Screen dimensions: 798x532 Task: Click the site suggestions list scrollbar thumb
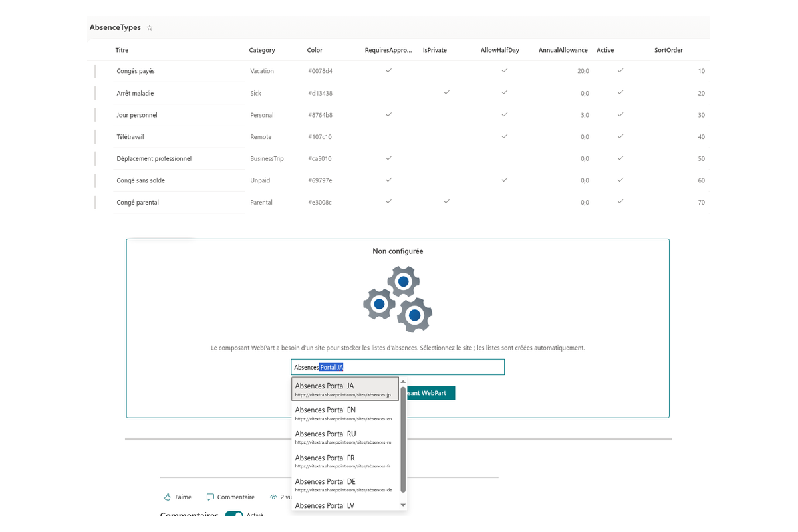tap(403, 440)
